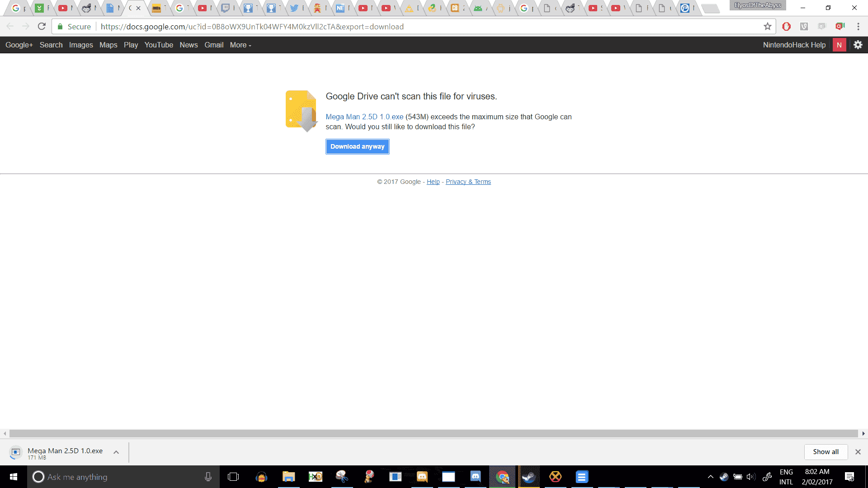
Task: Open YouTube from the Google bar
Action: pyautogui.click(x=159, y=45)
